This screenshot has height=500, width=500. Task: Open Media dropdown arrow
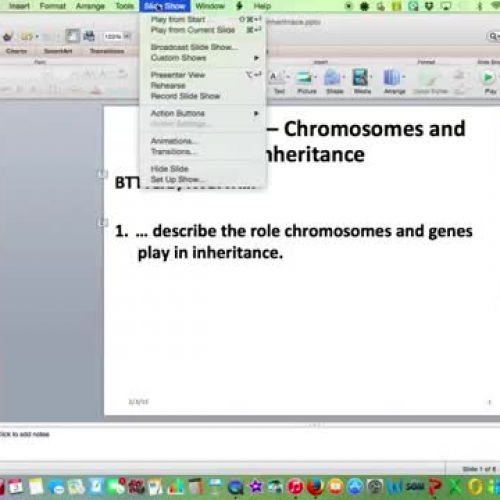point(371,77)
